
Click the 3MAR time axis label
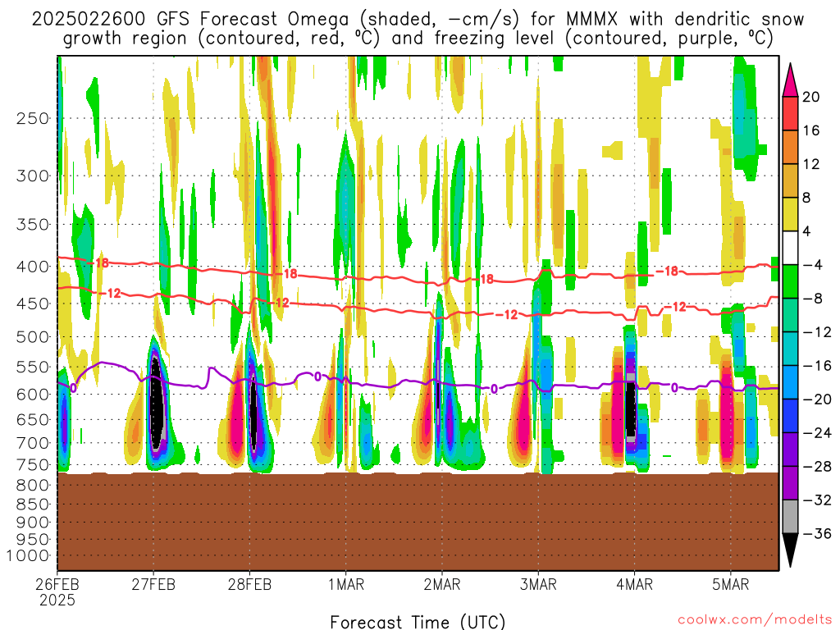click(538, 584)
